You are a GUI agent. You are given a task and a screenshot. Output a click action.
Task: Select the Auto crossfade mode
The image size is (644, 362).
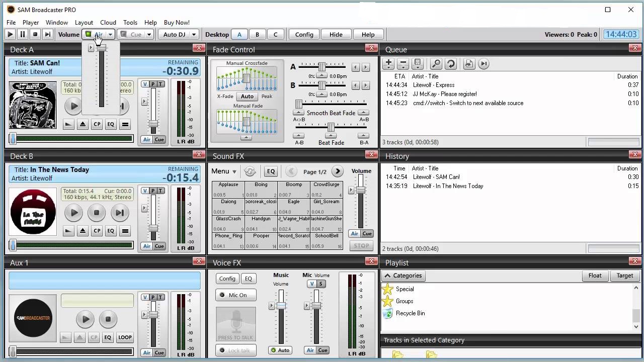point(247,96)
